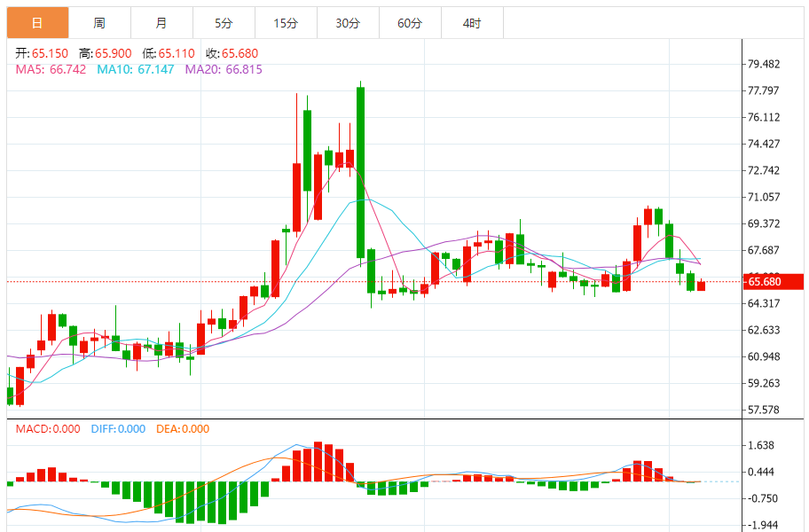This screenshot has width=809, height=532.
Task: Click the 59.263 price axis label
Action: point(764,384)
